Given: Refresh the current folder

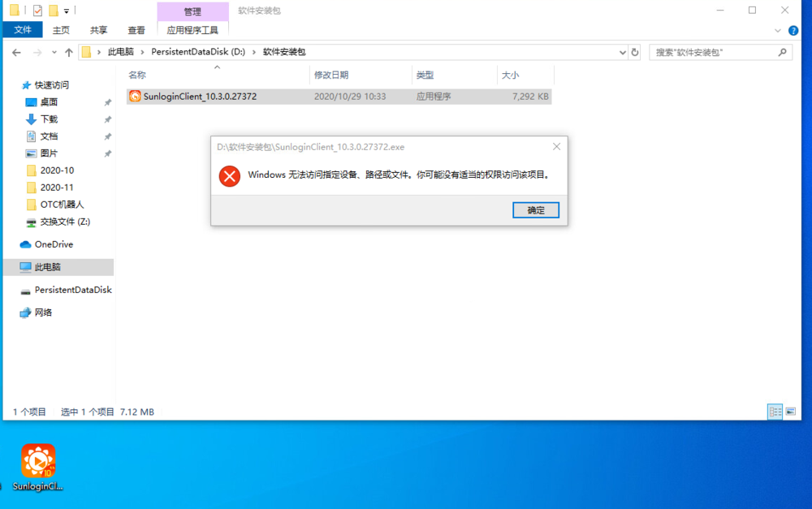Looking at the screenshot, I should pyautogui.click(x=635, y=52).
